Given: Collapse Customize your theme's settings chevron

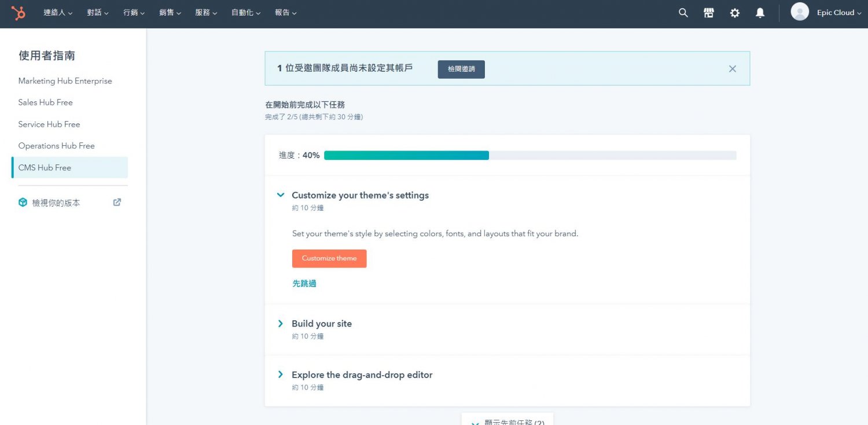Looking at the screenshot, I should pos(281,195).
